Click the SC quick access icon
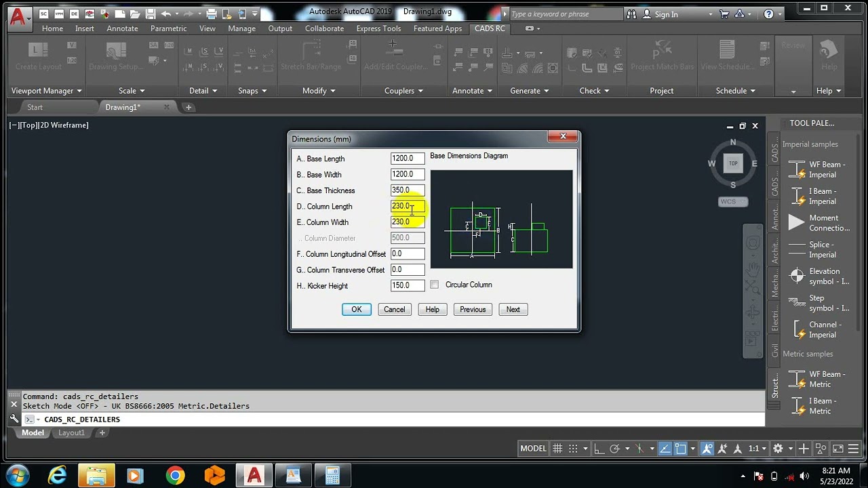The width and height of the screenshot is (868, 488). tap(44, 14)
